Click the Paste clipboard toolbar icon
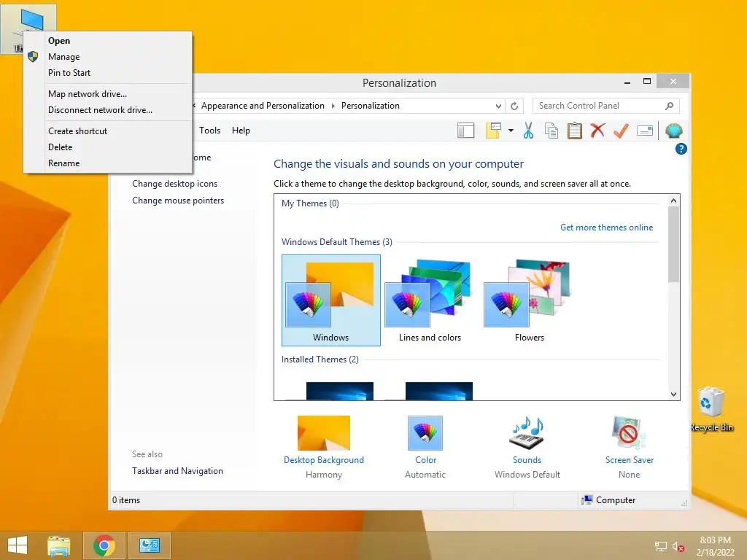This screenshot has height=560, width=747. 575,131
